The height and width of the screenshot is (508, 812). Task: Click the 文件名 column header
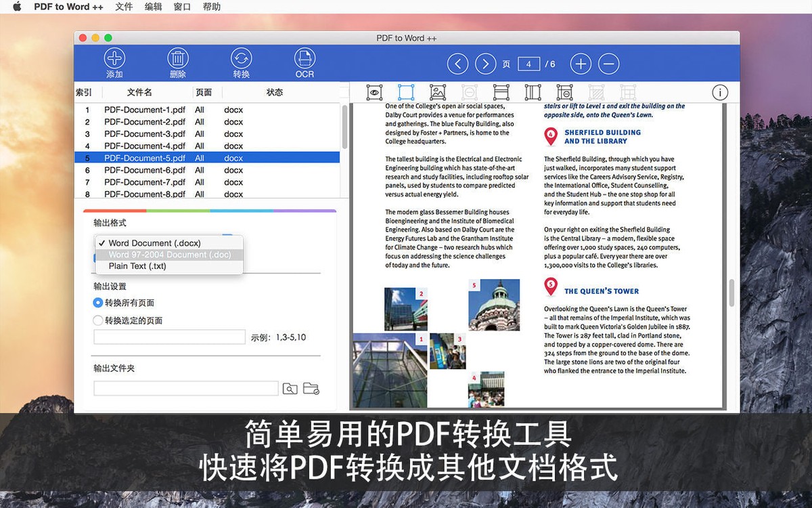click(x=139, y=92)
